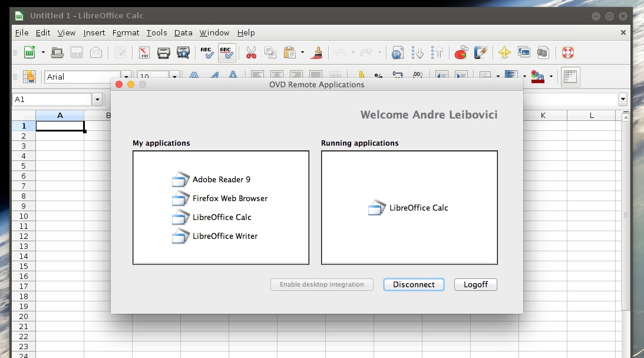Click the Paste clipboard icon
Image resolution: width=644 pixels, height=358 pixels.
pos(290,52)
